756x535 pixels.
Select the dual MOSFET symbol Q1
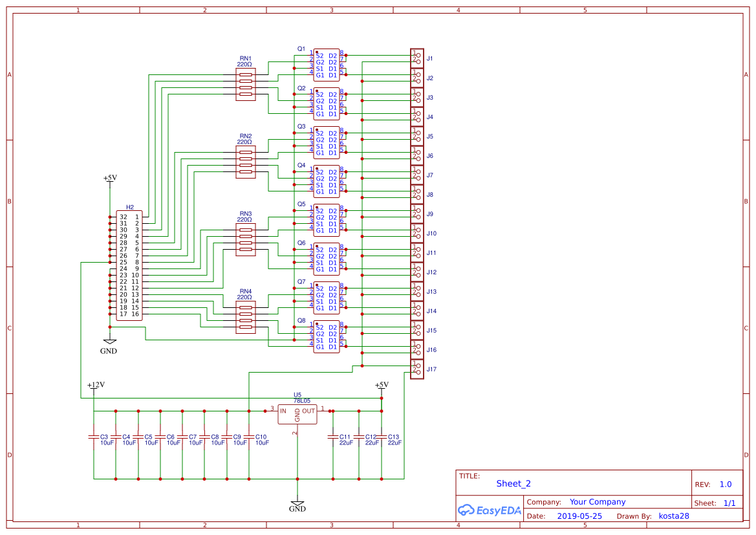point(327,65)
